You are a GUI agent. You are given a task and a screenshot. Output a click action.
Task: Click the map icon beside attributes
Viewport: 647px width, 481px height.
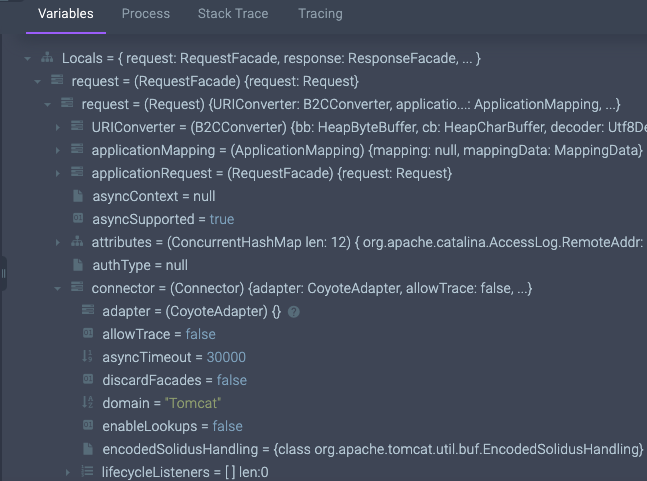(77, 242)
